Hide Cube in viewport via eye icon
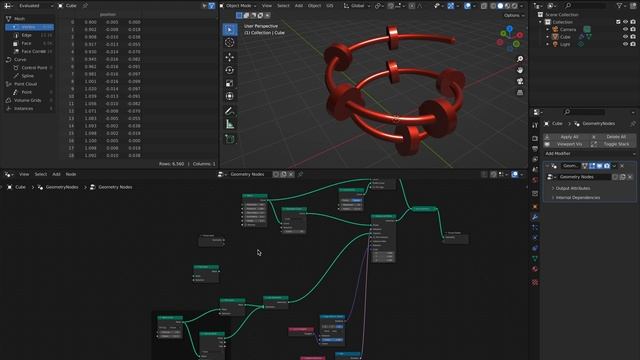 pos(625,37)
